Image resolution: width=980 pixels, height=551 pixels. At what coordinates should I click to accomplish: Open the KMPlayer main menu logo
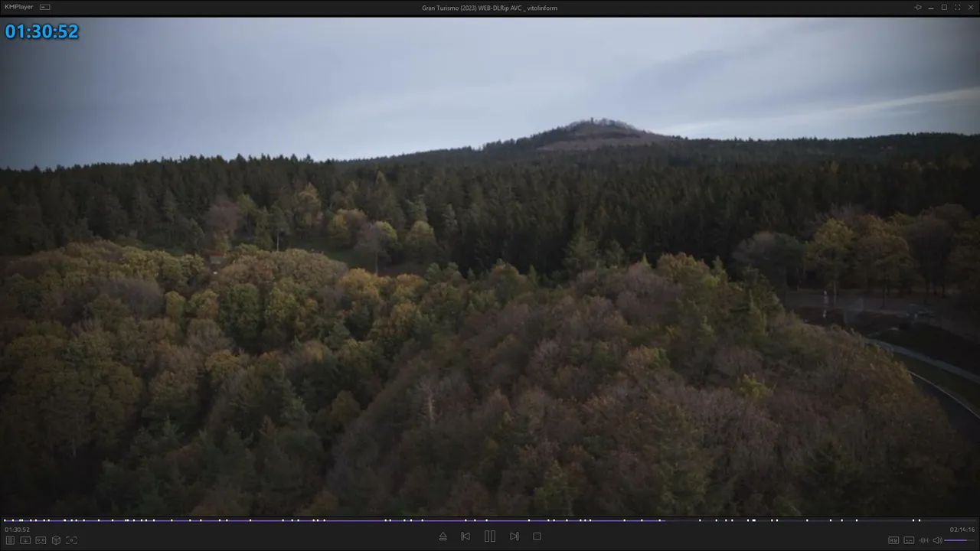click(x=19, y=7)
